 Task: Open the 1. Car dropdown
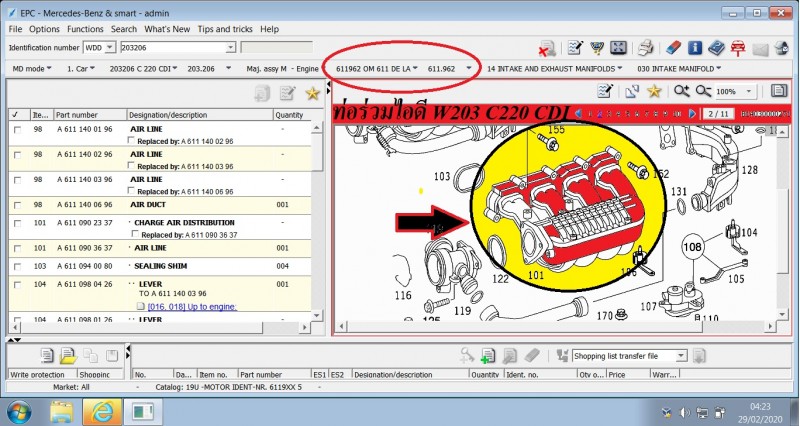(x=81, y=68)
